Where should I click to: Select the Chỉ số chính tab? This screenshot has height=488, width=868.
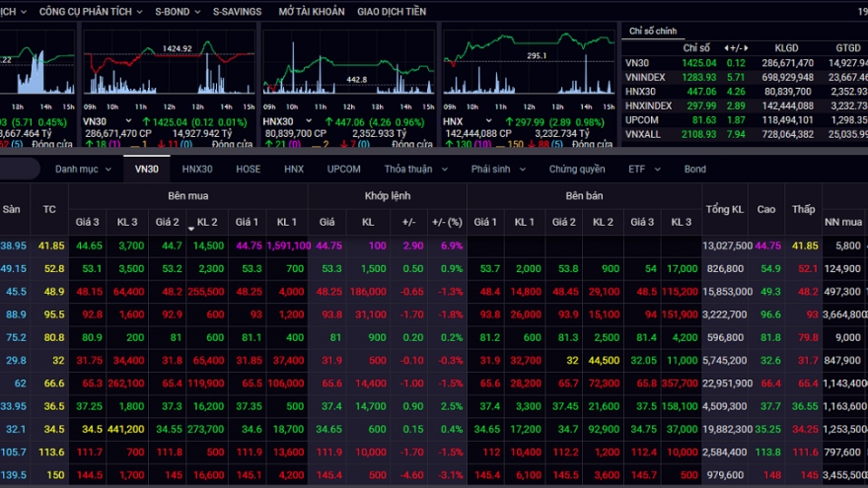click(x=653, y=31)
